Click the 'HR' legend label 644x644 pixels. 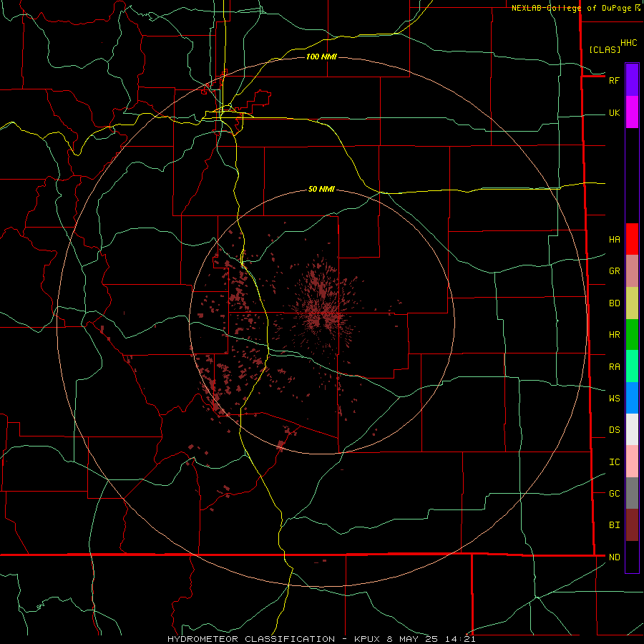pos(615,335)
